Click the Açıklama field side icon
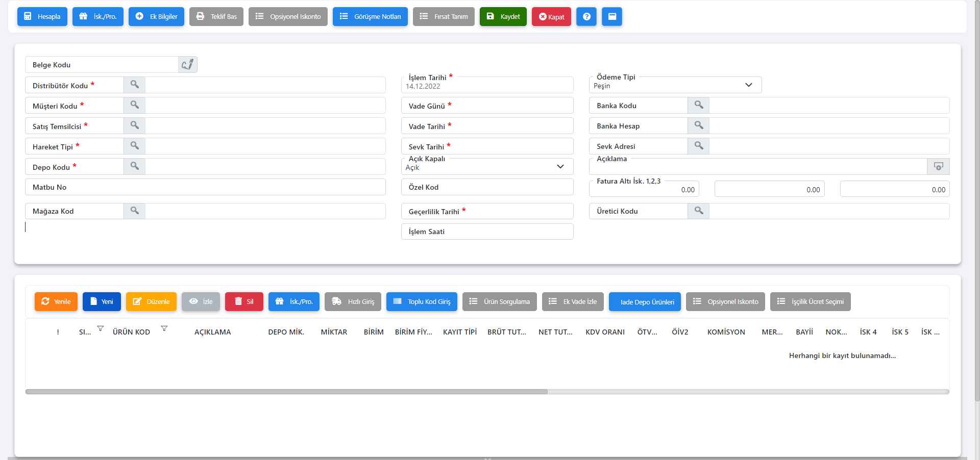 [938, 166]
